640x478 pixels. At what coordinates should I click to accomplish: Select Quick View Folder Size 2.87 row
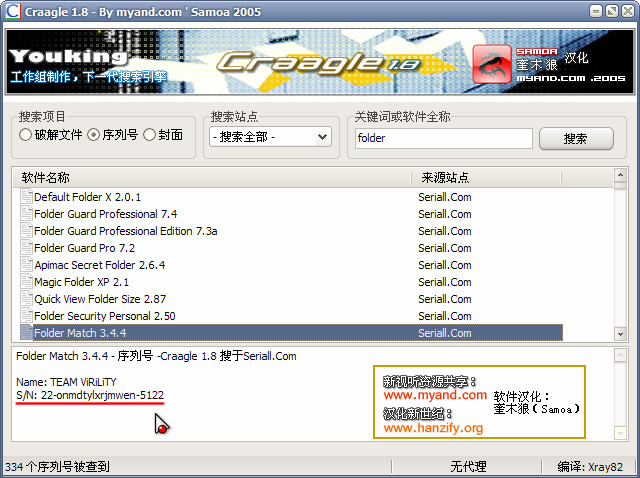[x=291, y=299]
